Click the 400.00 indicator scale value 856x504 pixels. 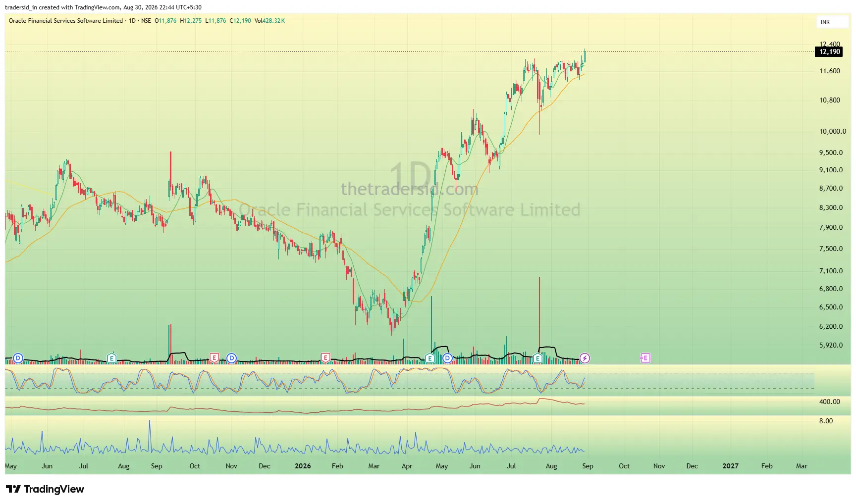[x=830, y=402]
